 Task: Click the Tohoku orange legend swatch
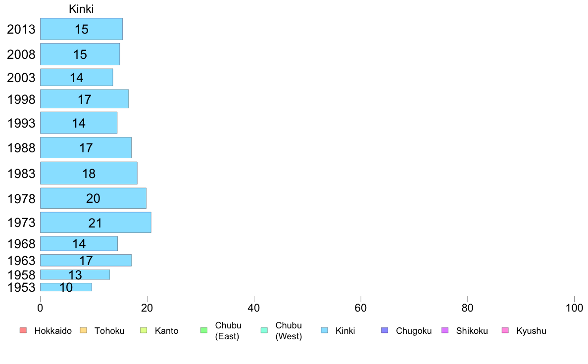(83, 330)
